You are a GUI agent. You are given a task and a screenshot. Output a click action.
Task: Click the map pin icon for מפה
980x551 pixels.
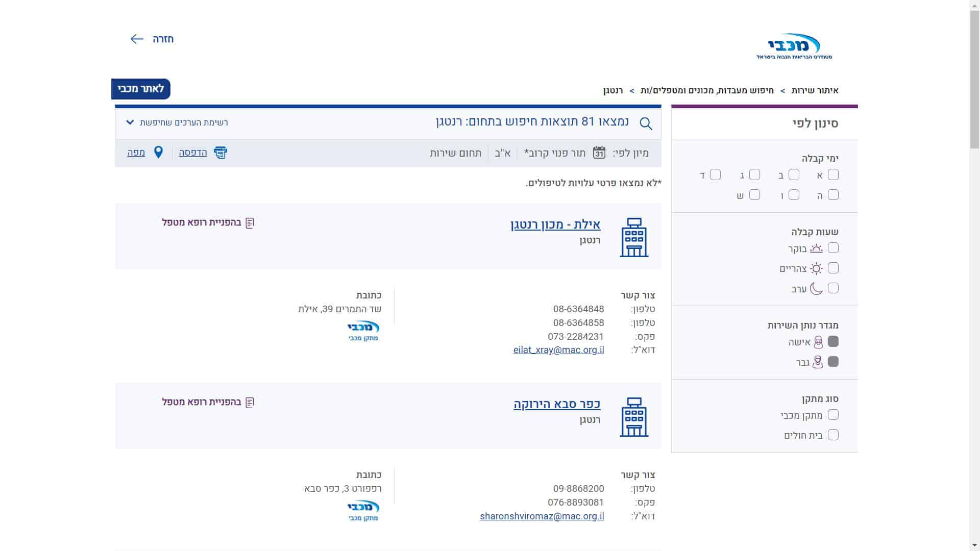click(x=158, y=153)
